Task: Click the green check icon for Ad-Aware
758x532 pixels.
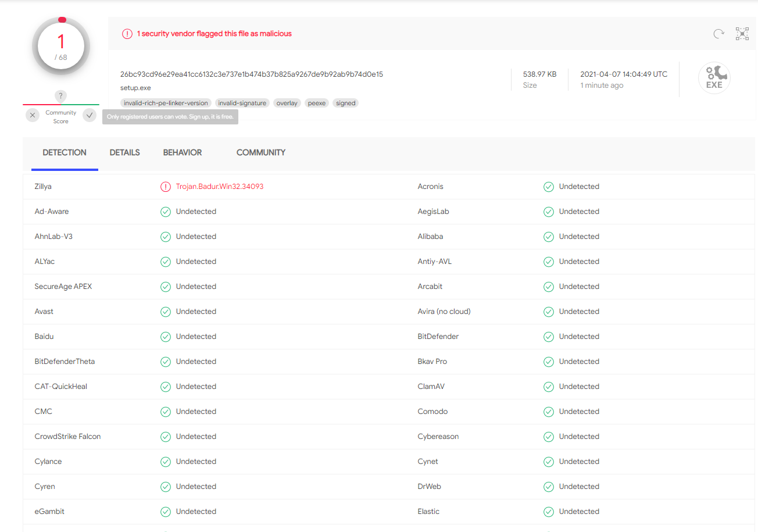Action: click(x=166, y=212)
